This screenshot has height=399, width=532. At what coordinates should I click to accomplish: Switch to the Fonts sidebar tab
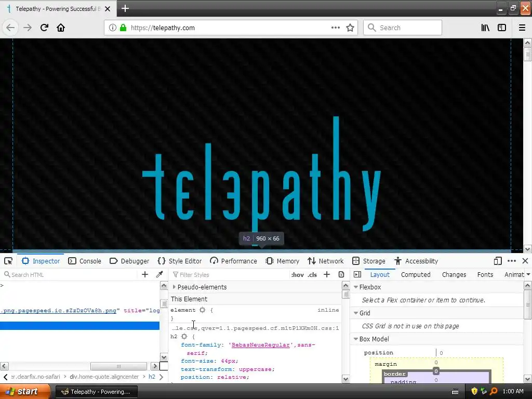[x=485, y=274]
